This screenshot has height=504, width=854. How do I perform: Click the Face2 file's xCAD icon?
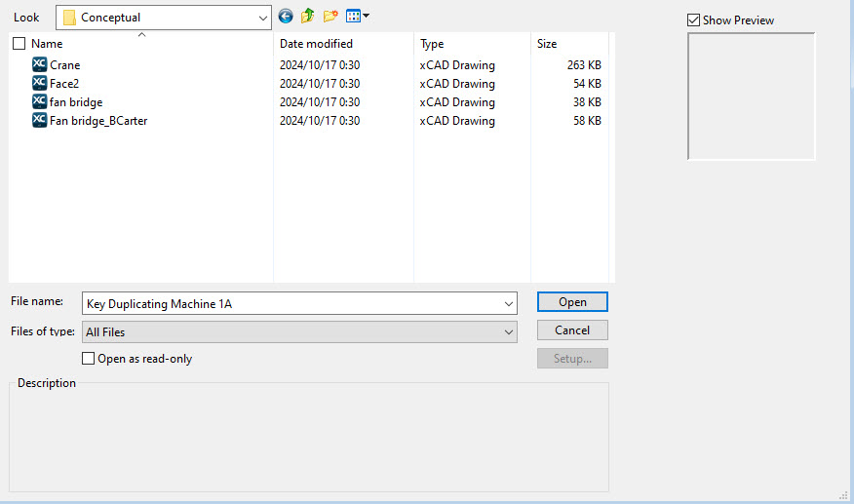pyautogui.click(x=39, y=83)
